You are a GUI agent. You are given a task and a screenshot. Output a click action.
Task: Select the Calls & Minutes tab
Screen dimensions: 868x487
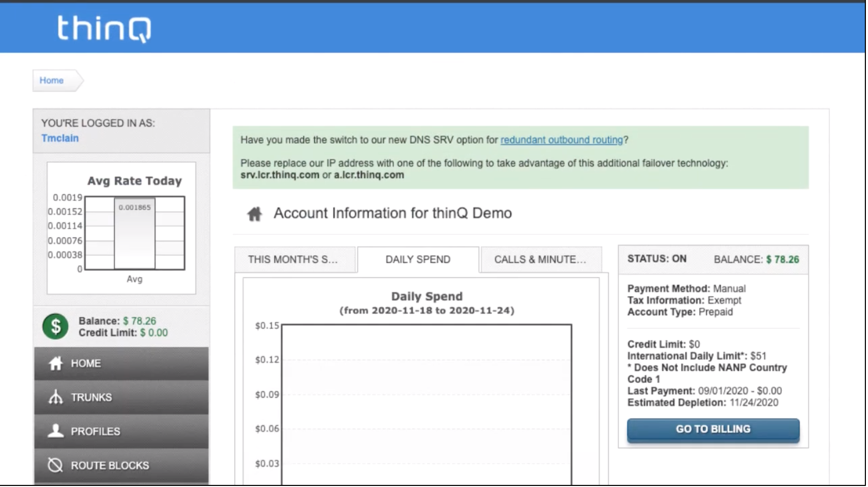(x=540, y=260)
